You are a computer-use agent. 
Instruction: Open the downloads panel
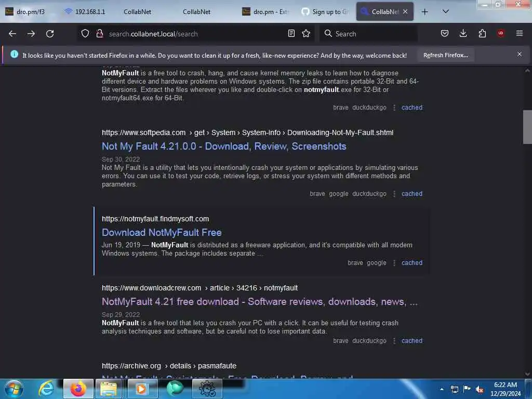point(463,33)
